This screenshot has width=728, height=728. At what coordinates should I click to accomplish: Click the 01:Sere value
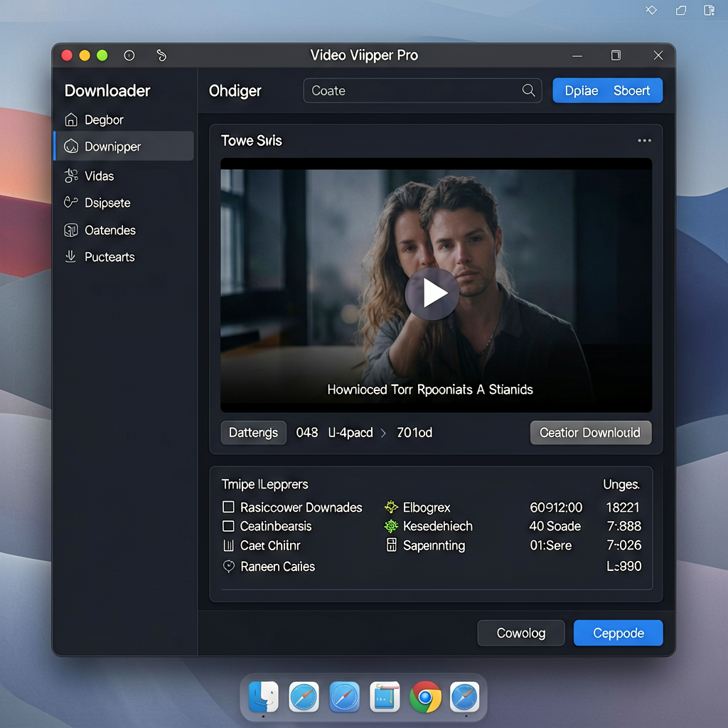551,545
